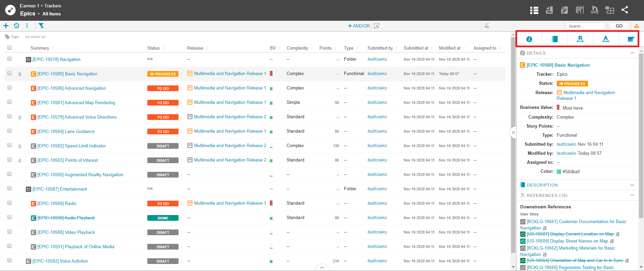Image resolution: width=644 pixels, height=271 pixels.
Task: Click attachment clip on EPIC-10580 row
Action: [20, 74]
